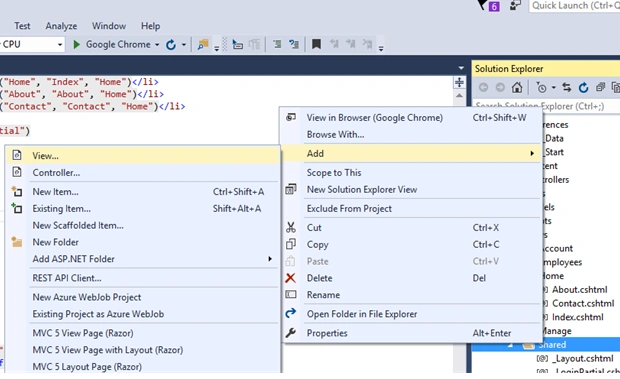Choose Copy from the context menu
Image resolution: width=620 pixels, height=379 pixels.
click(411, 245)
